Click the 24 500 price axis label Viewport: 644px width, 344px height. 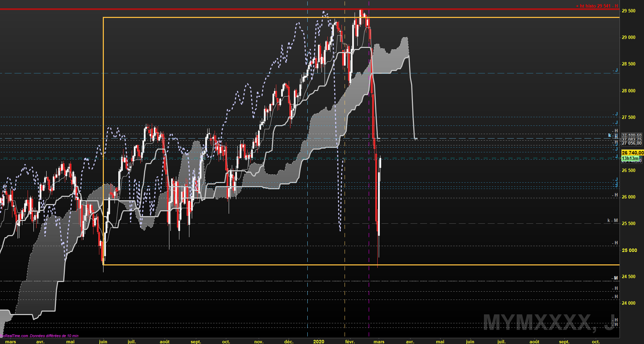628,277
